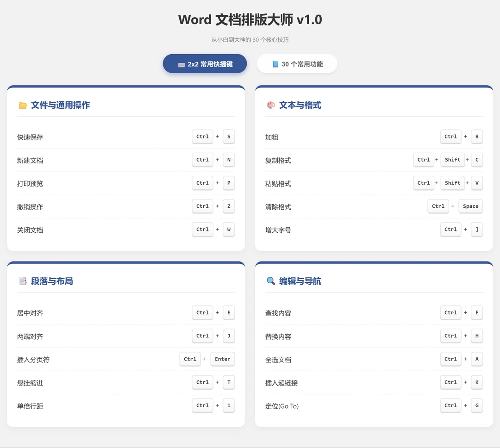
Task: Click the 文件与通用操作 card heading
Action: (60, 105)
